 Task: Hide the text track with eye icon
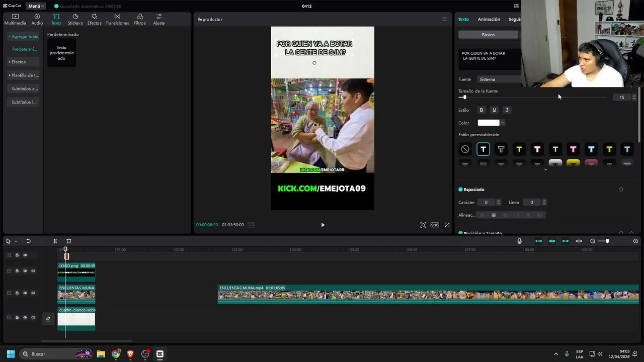[x=25, y=255]
